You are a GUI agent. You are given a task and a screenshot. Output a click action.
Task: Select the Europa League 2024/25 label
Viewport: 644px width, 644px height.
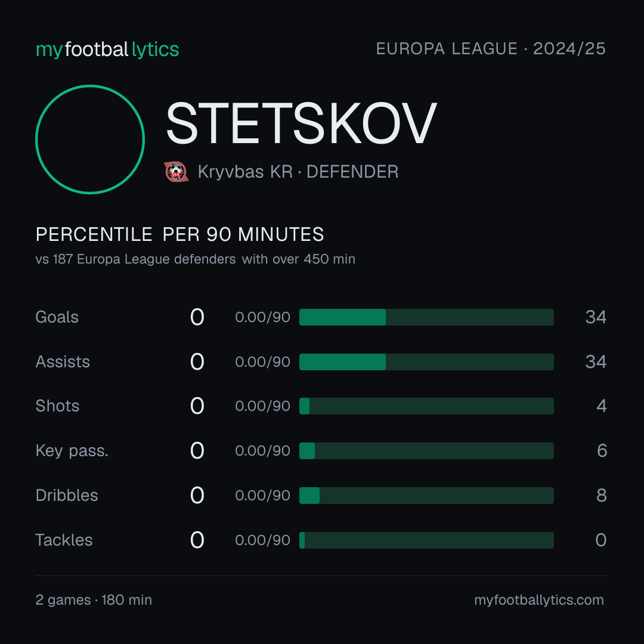(x=491, y=49)
